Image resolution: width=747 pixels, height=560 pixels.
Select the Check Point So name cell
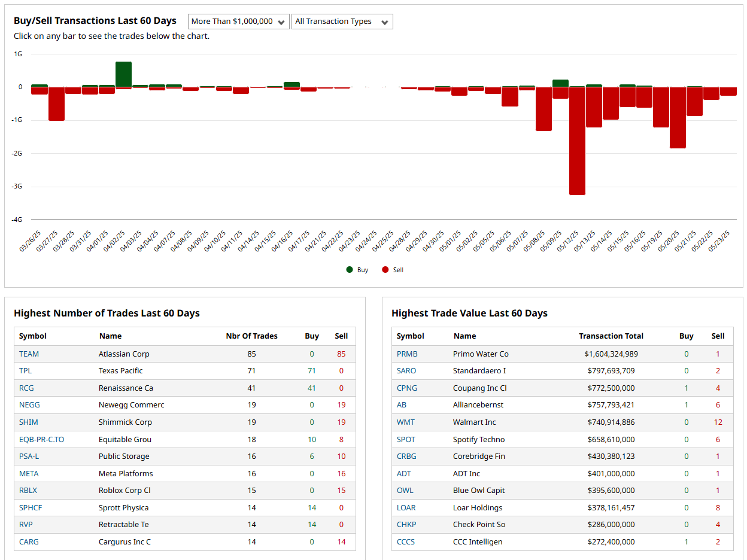pos(479,524)
